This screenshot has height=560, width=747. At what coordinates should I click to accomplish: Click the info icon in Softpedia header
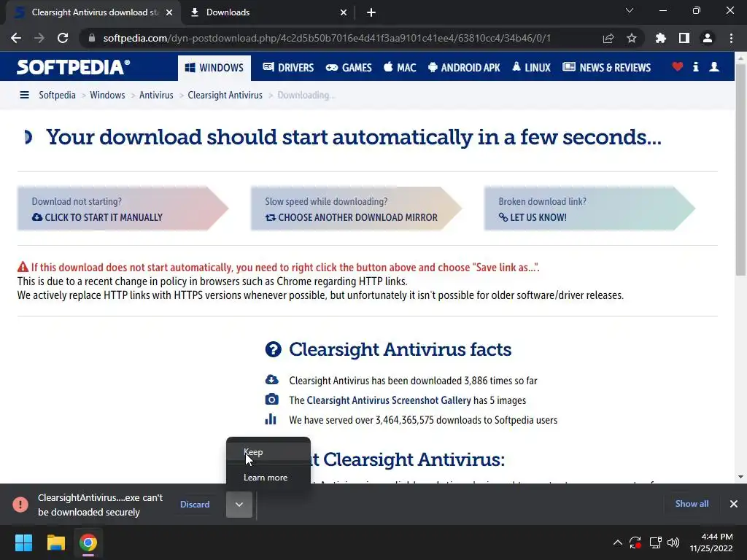coord(695,66)
